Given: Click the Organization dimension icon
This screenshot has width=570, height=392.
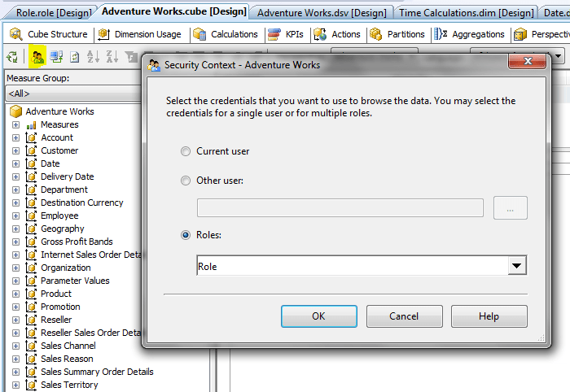Looking at the screenshot, I should pos(31,268).
